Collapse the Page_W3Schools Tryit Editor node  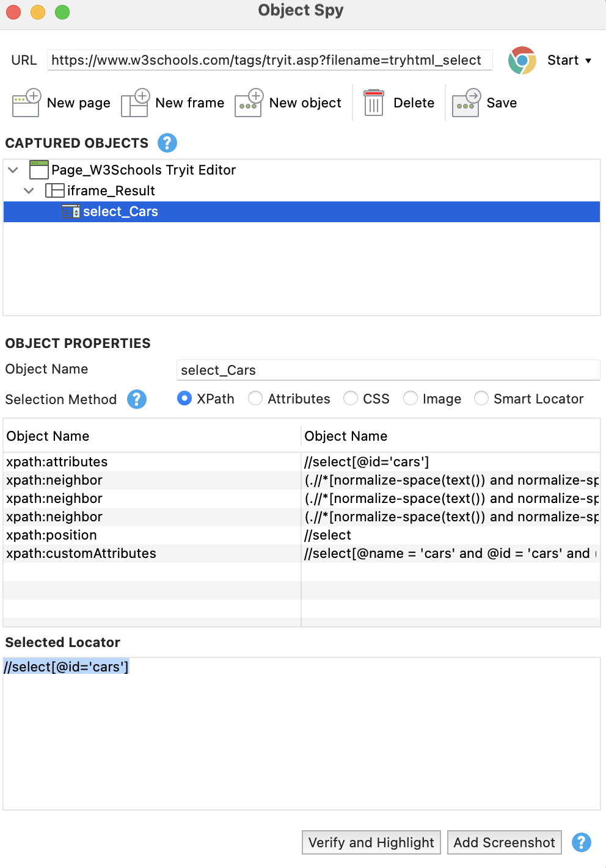click(13, 170)
